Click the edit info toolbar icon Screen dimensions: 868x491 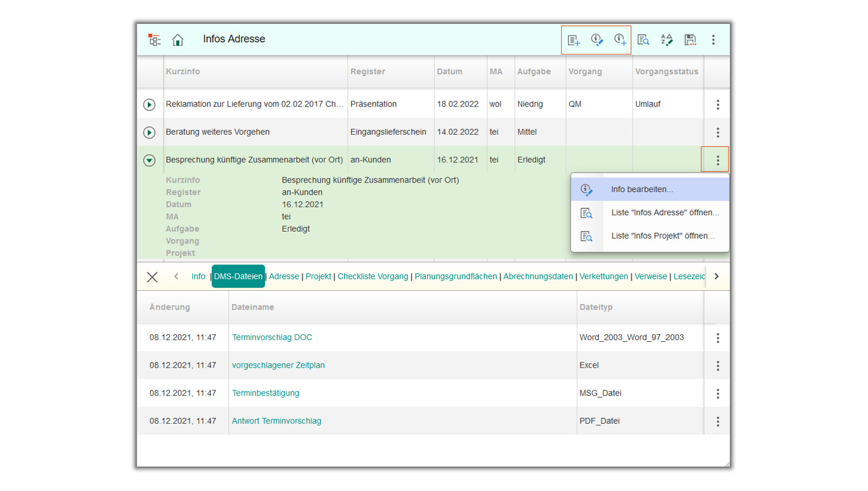click(596, 40)
